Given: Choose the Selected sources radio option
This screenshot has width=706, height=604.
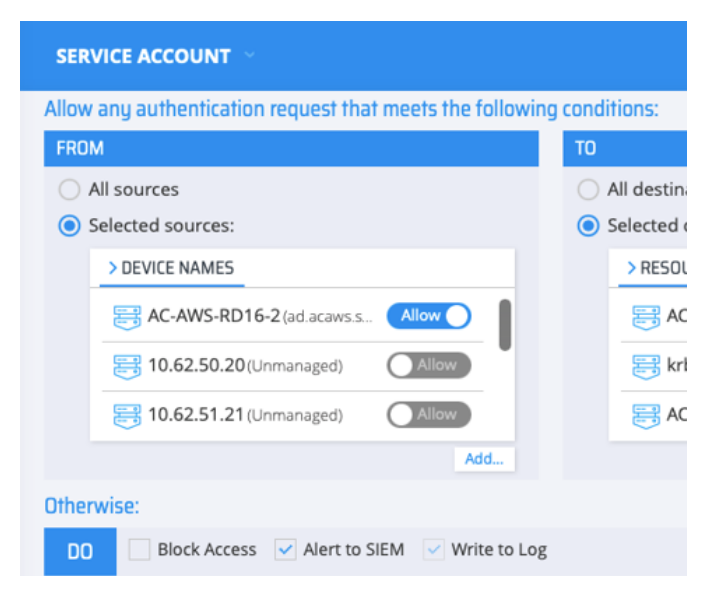Looking at the screenshot, I should point(69,226).
